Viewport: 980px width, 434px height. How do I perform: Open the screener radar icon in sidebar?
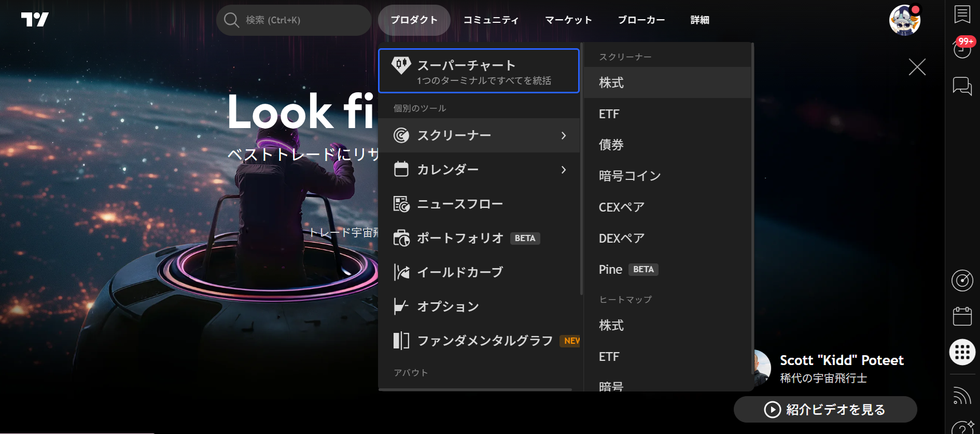(x=962, y=281)
